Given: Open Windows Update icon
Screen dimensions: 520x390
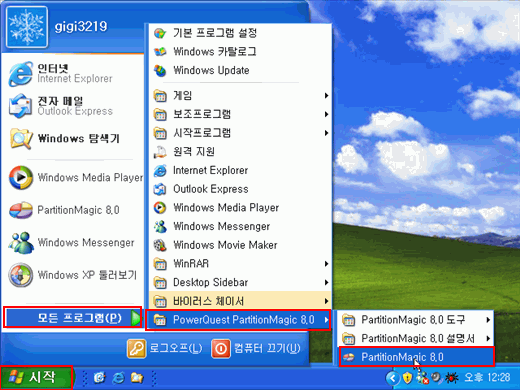Looking at the screenshot, I should tap(160, 70).
